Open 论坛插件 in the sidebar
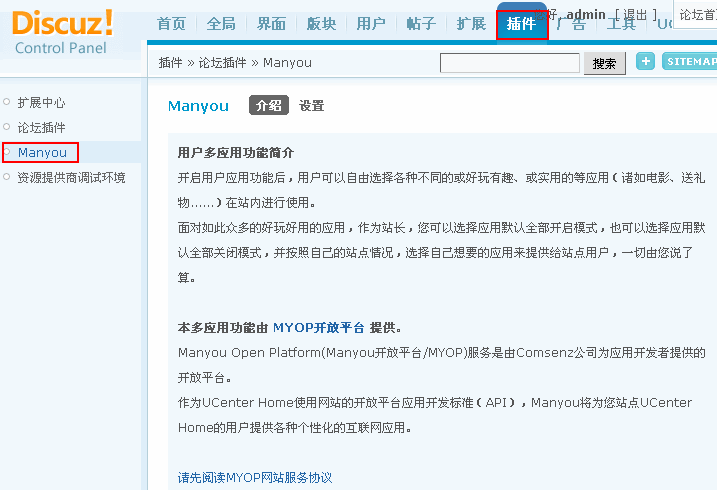The height and width of the screenshot is (490, 717). [x=41, y=128]
